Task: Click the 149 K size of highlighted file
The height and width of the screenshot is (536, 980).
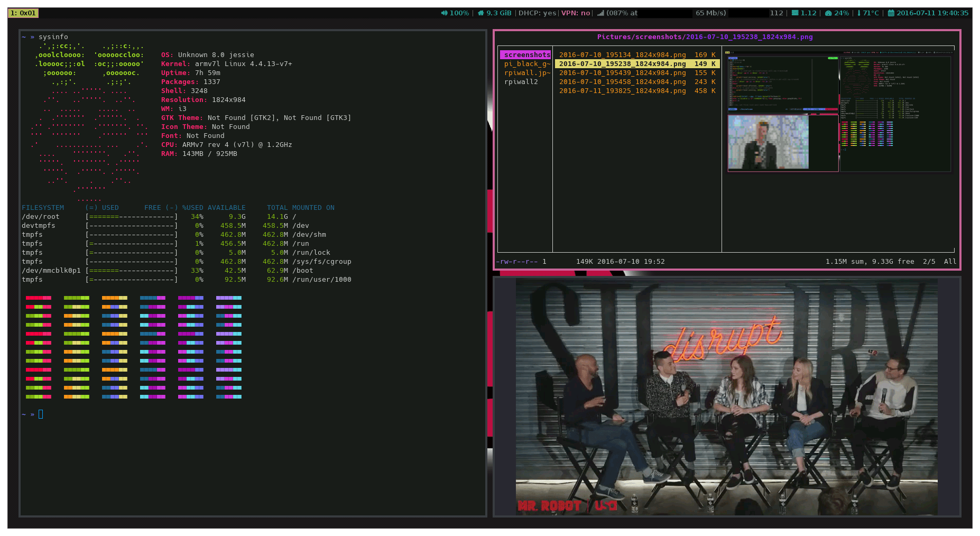Action: 705,64
